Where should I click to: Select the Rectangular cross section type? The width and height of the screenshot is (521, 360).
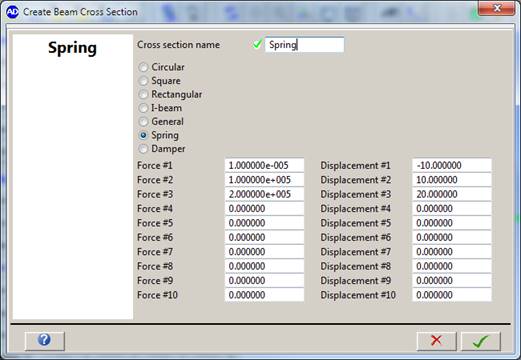coord(143,95)
